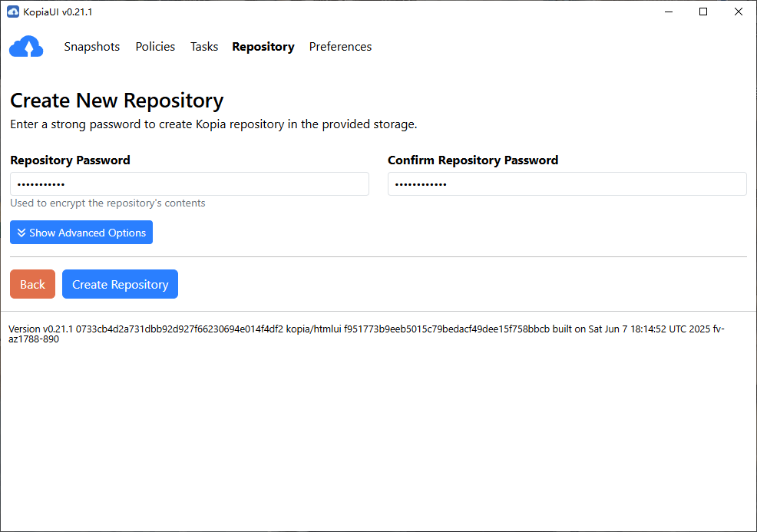Click the double-chevron icon on Advanced Options
Screen dimensions: 757x532
21,233
